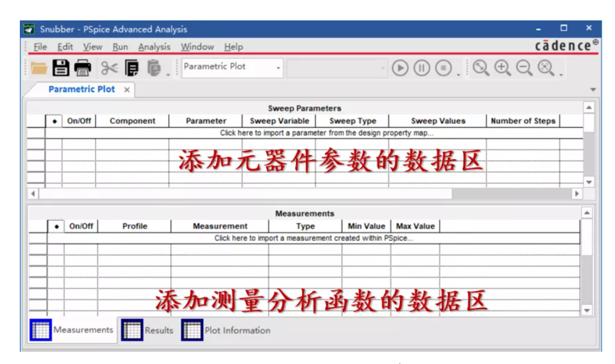Stop the analysis with the stop button
The height and width of the screenshot is (364, 615).
(x=443, y=68)
